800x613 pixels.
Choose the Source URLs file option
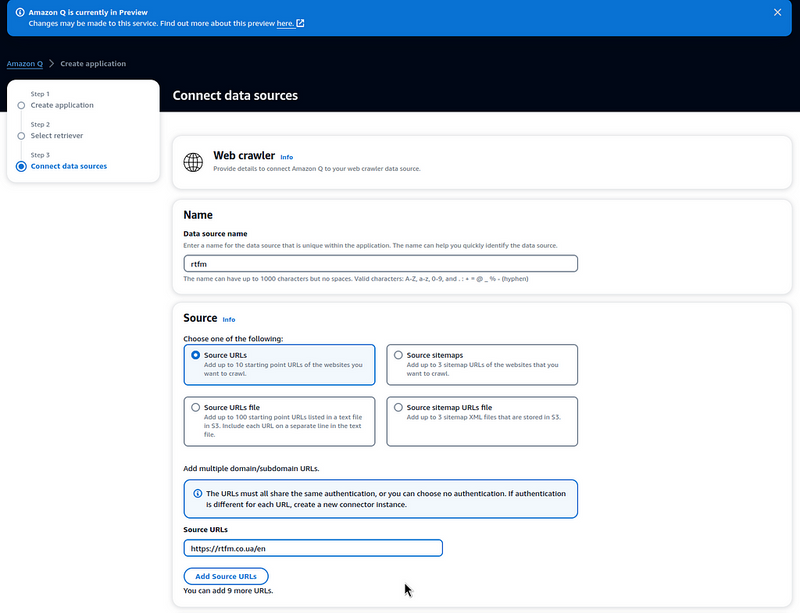point(196,408)
